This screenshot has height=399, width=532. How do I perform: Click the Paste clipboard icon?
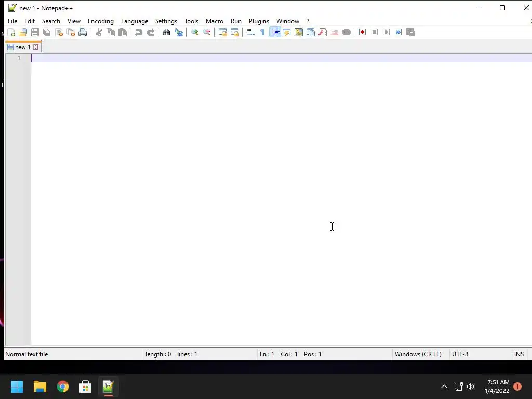pos(123,32)
